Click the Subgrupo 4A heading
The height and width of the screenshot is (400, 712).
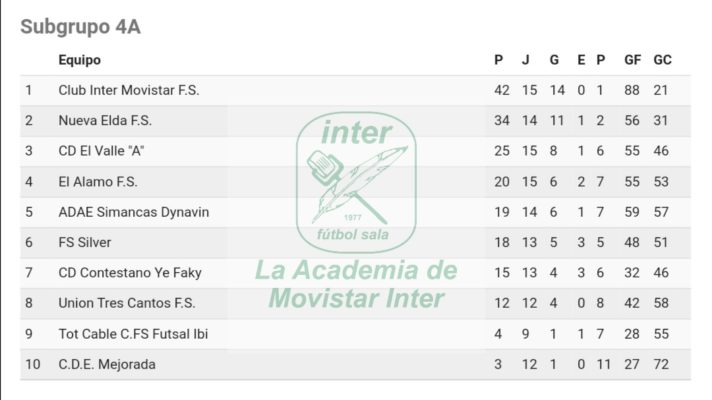(x=80, y=27)
